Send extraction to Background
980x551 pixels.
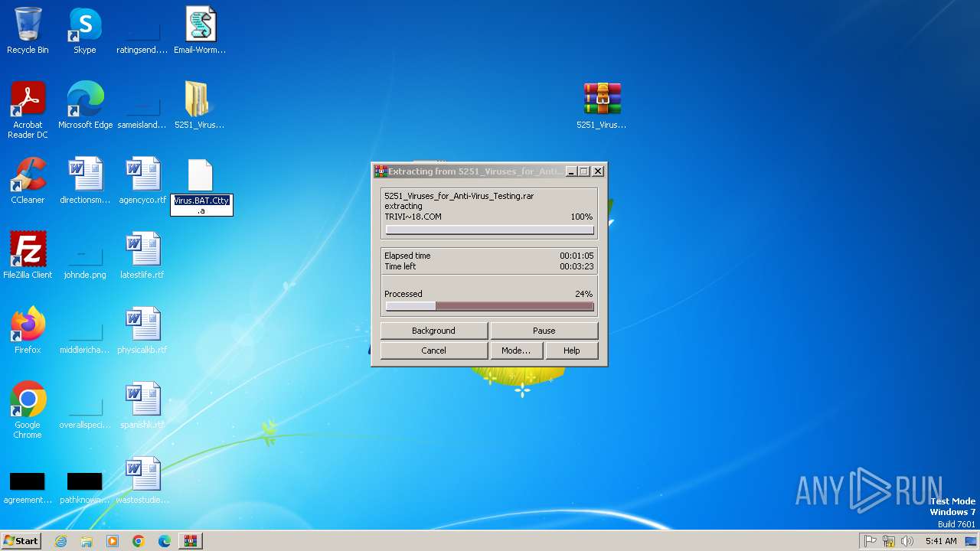(x=433, y=331)
